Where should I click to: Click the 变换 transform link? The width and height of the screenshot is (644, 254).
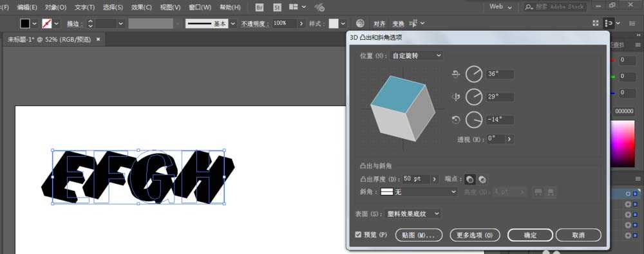pyautogui.click(x=398, y=24)
